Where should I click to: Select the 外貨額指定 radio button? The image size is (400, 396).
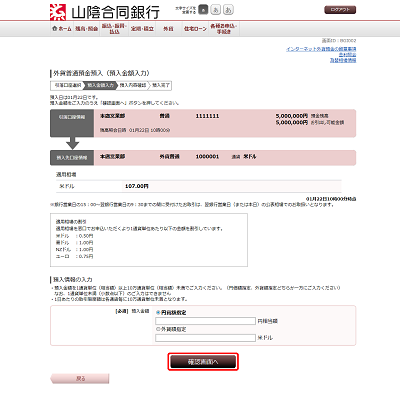coord(158,329)
